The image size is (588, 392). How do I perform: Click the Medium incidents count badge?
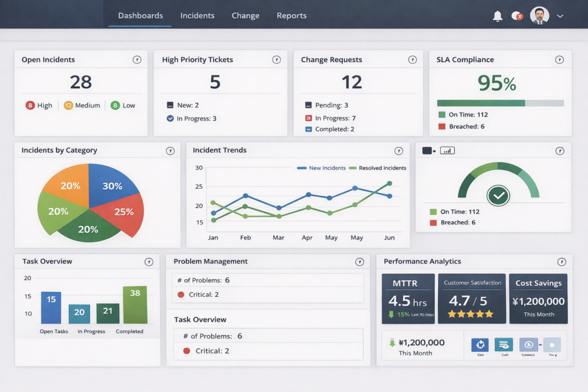(68, 106)
